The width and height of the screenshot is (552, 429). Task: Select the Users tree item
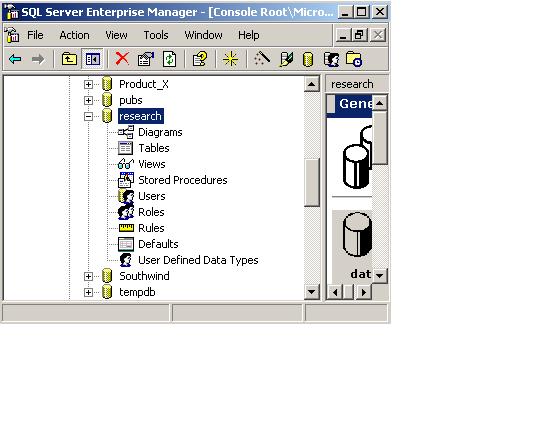[x=152, y=196]
